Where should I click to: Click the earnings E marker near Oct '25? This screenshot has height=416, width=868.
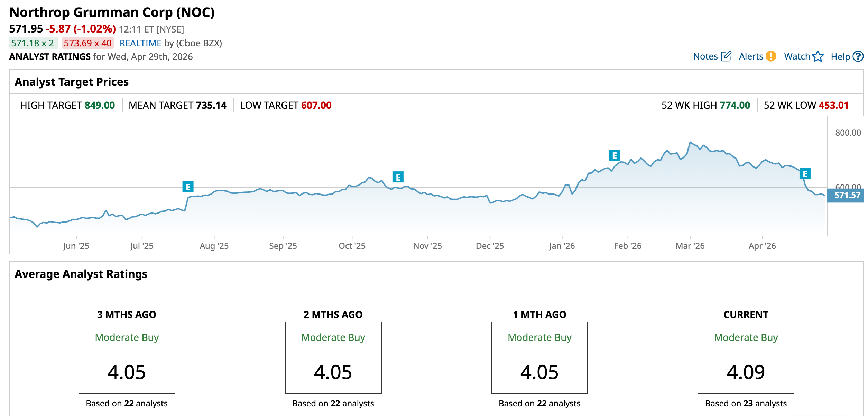398,177
